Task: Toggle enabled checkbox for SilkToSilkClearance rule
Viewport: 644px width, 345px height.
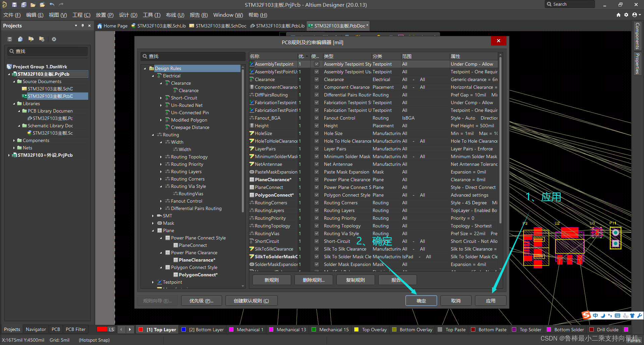Action: coord(316,249)
